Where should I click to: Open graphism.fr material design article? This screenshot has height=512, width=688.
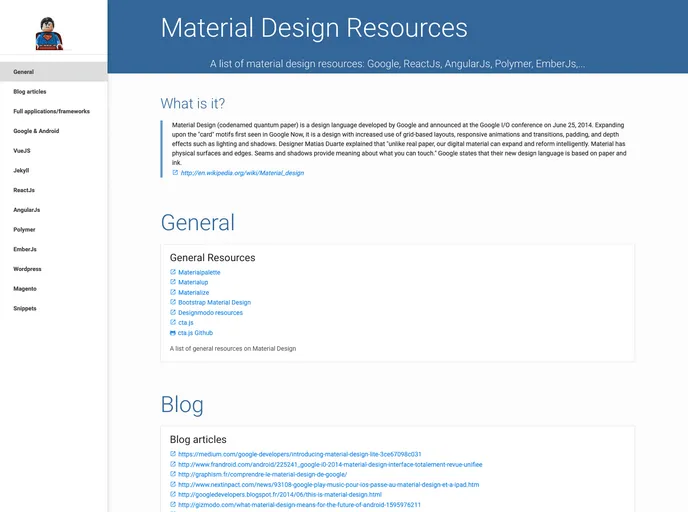coord(262,475)
